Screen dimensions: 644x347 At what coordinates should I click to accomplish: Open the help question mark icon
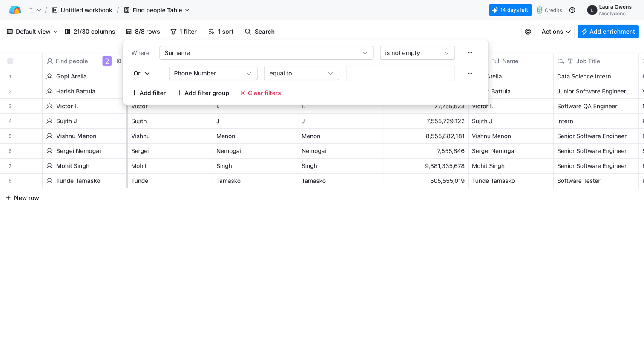coord(572,10)
